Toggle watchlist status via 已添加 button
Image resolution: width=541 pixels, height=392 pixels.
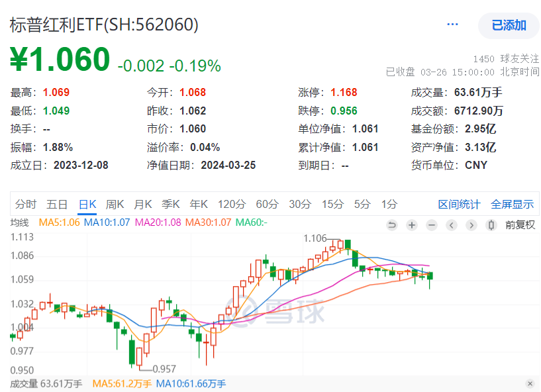tap(510, 23)
